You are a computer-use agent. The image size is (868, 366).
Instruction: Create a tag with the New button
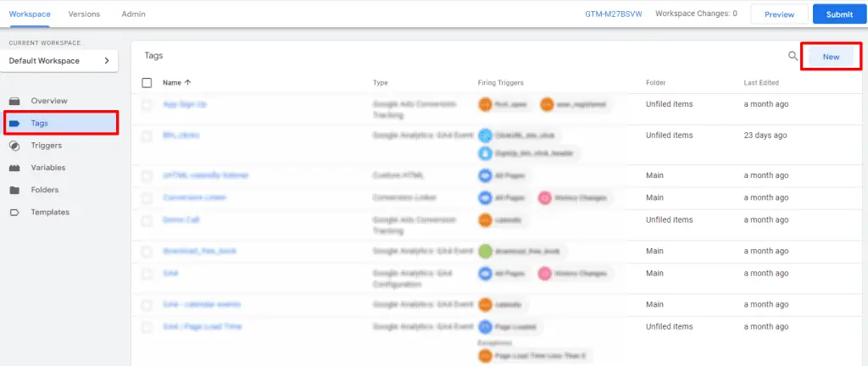[831, 57]
